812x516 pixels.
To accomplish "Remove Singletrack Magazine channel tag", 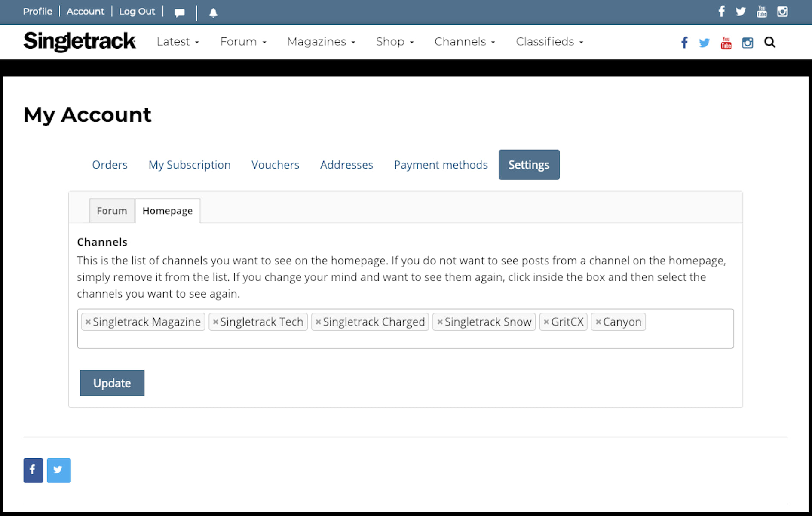I will pyautogui.click(x=88, y=322).
